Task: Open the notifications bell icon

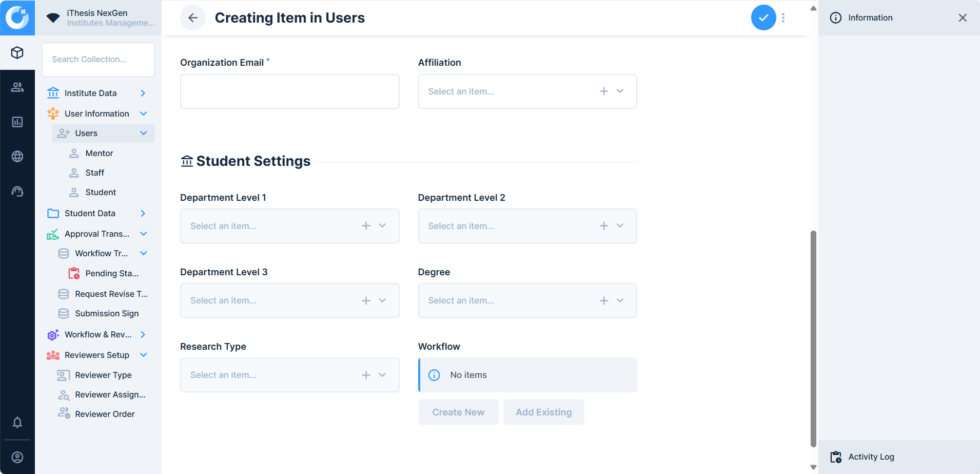Action: tap(17, 422)
